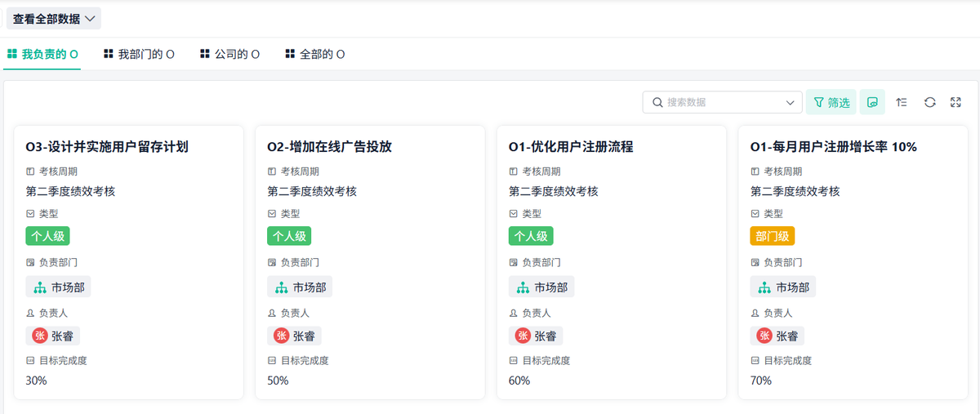The width and height of the screenshot is (980, 414).
Task: Click the green 个人级 tag in O2 card
Action: pos(289,236)
